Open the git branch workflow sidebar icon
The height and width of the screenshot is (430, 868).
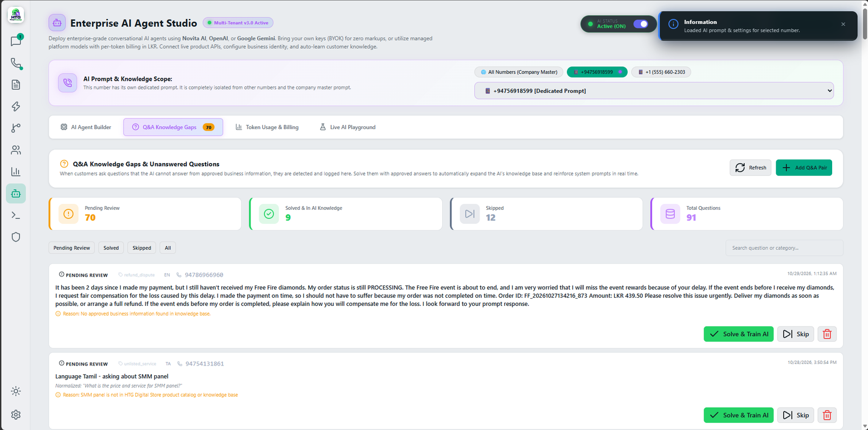point(16,128)
